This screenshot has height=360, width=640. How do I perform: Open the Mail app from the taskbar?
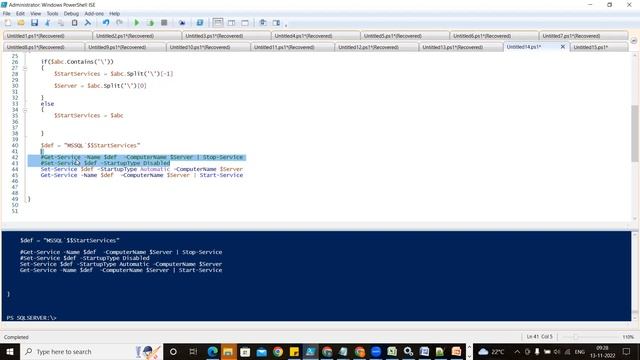point(261,351)
